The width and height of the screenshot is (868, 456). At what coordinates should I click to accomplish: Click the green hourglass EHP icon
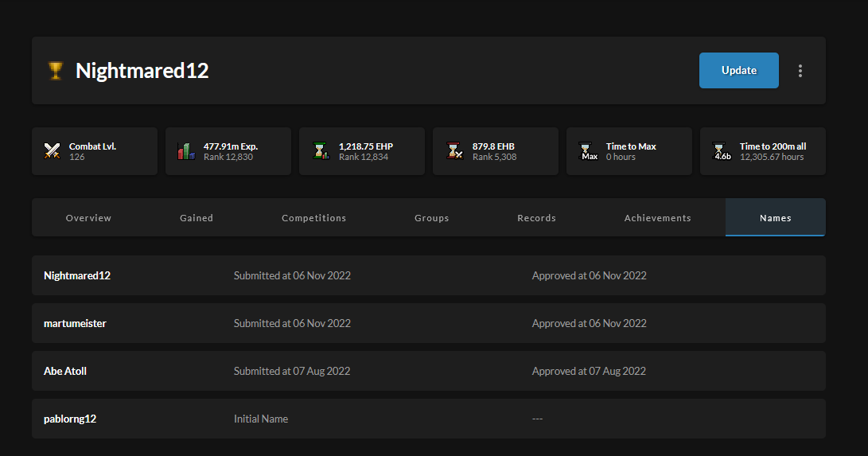321,151
